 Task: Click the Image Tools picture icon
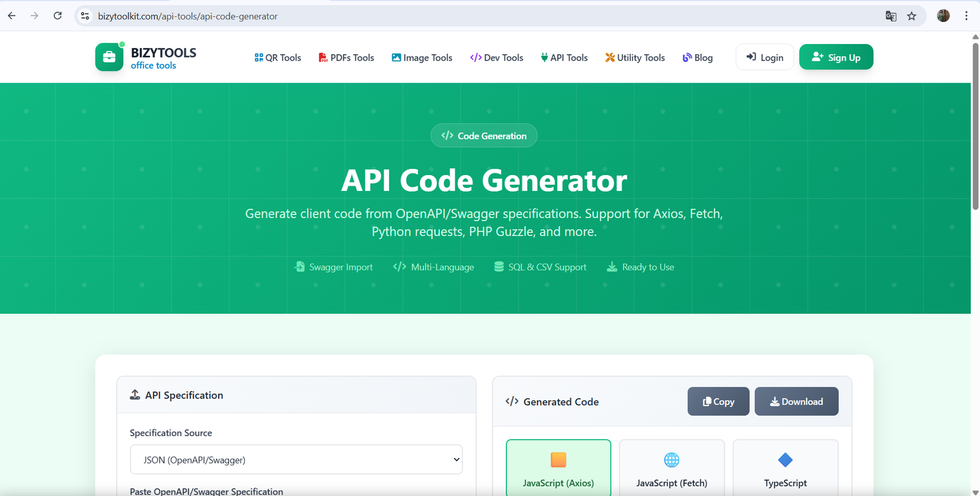click(396, 58)
